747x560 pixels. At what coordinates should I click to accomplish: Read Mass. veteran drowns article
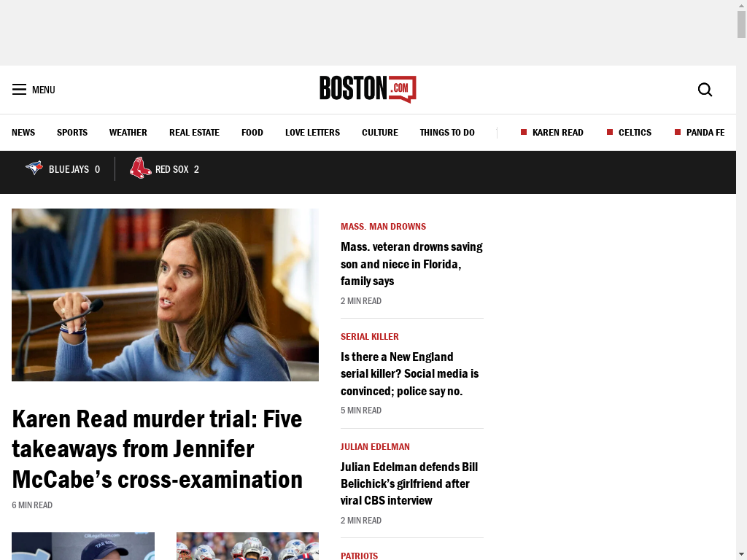tap(411, 264)
